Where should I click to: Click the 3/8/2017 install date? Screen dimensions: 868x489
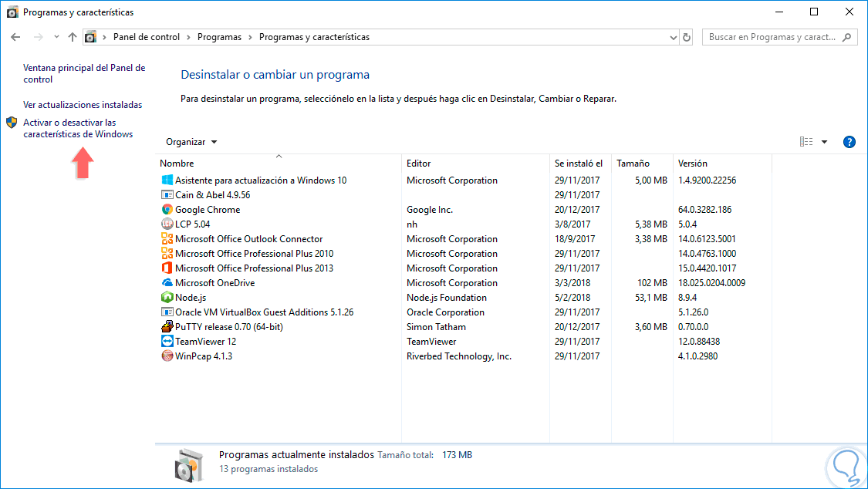tap(572, 224)
